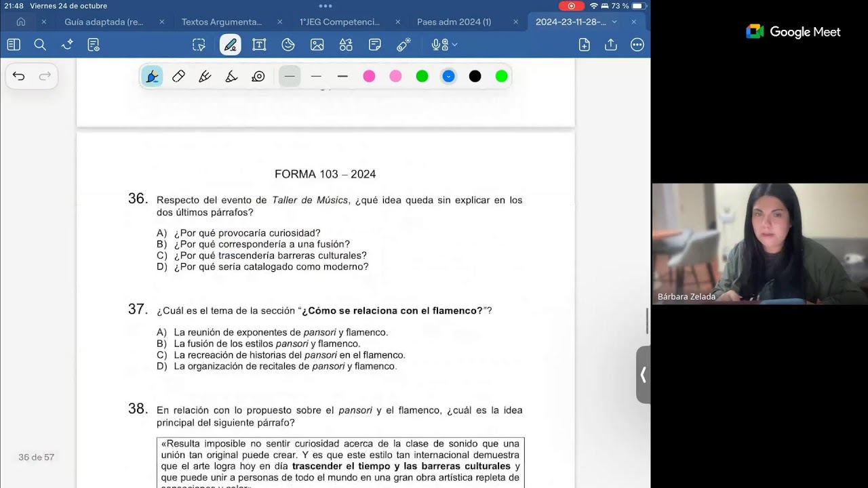Click Bárbara Zelada's video thumbnail
The width and height of the screenshot is (868, 488).
[x=759, y=243]
